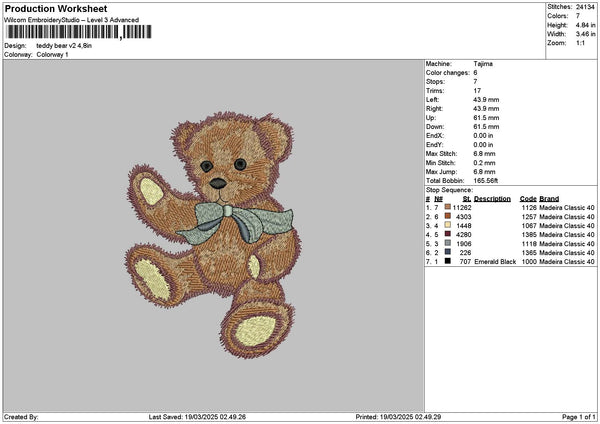Click the Stitches count 24134
This screenshot has width=600, height=424.
click(x=586, y=6)
